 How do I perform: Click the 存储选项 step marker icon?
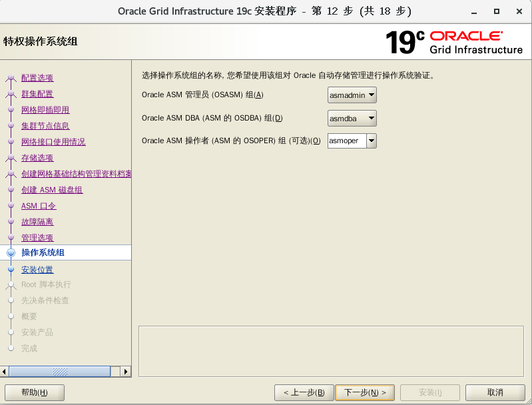point(11,157)
